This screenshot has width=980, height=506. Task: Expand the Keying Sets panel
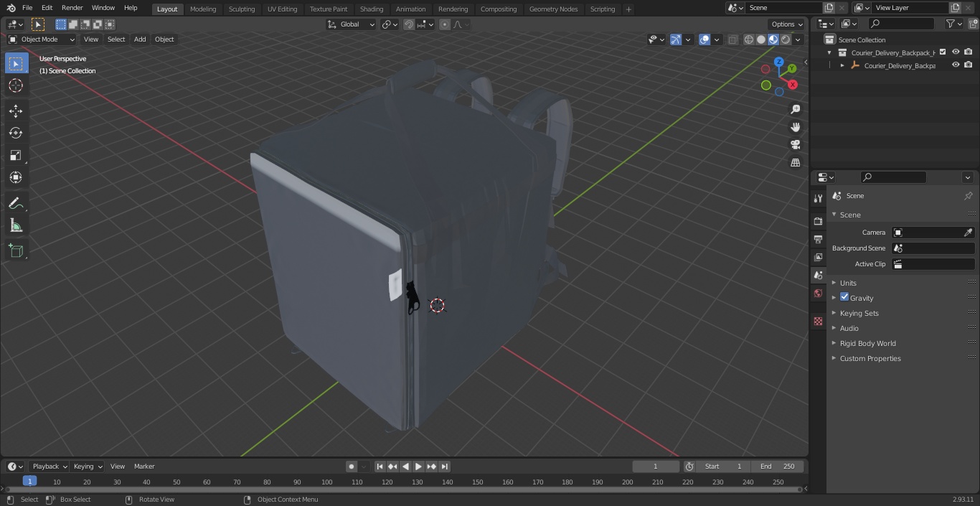coord(859,313)
